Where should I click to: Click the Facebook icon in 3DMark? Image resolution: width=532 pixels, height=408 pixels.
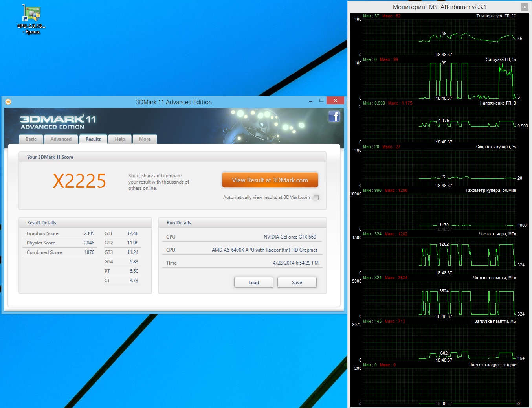point(334,116)
